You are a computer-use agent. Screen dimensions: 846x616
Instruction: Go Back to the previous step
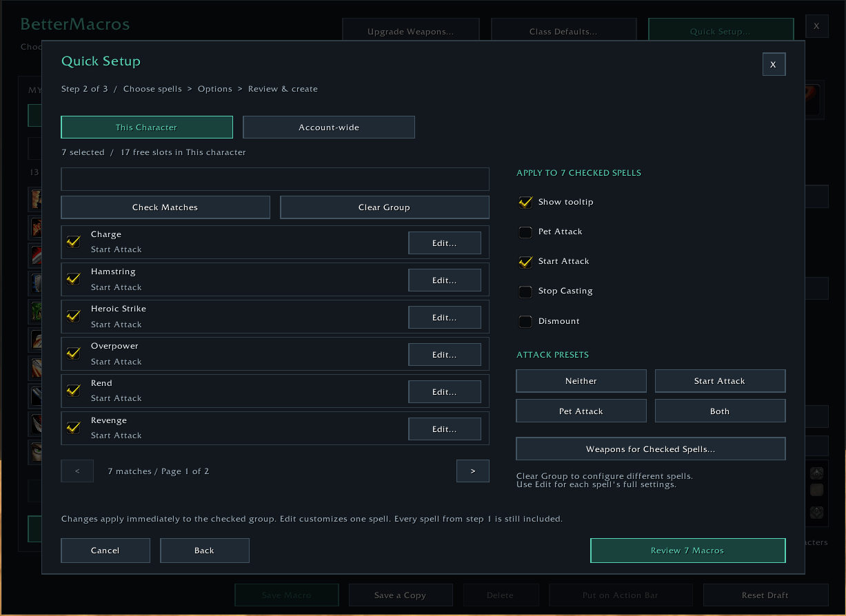tap(205, 551)
